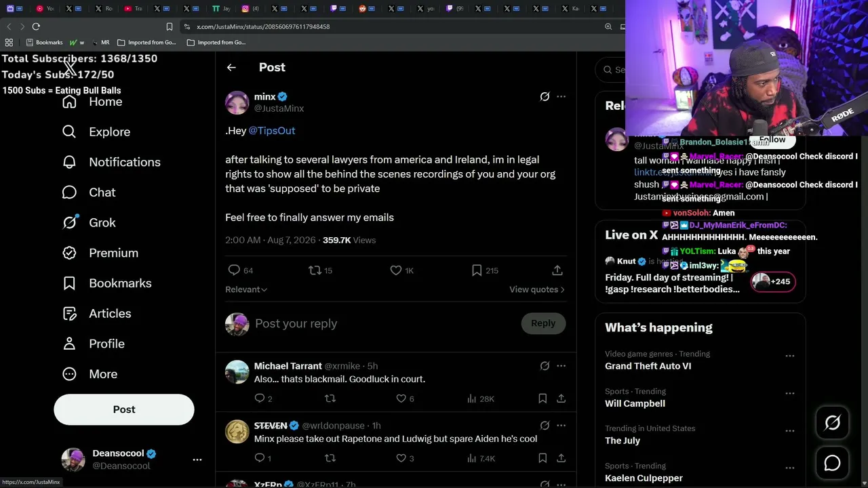Open Explore from the X sidebar
Viewport: 868px width, 488px height.
click(x=96, y=131)
